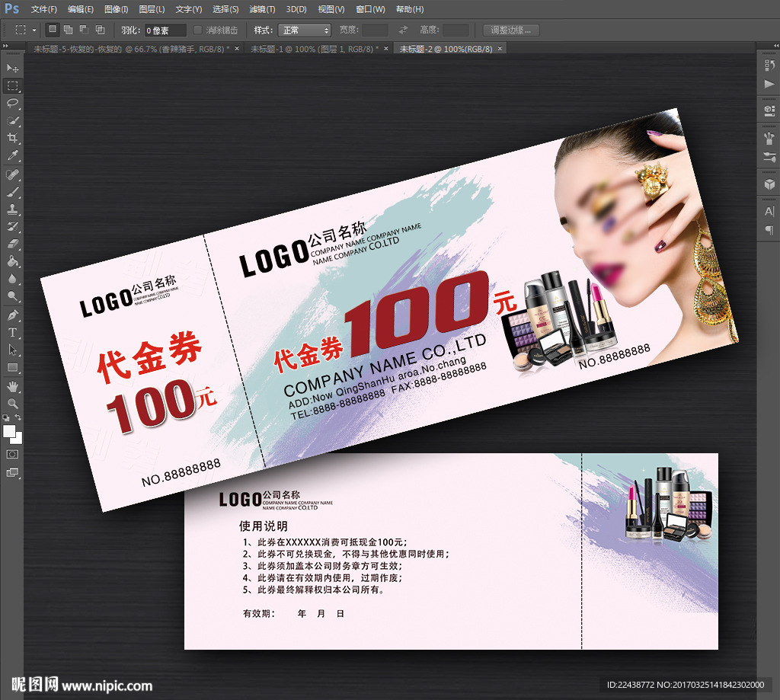Open the Actions panel

click(x=769, y=84)
